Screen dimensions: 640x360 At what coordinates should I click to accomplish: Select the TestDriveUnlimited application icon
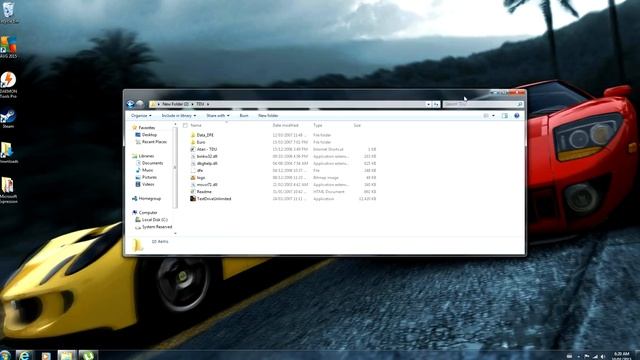tap(193, 198)
